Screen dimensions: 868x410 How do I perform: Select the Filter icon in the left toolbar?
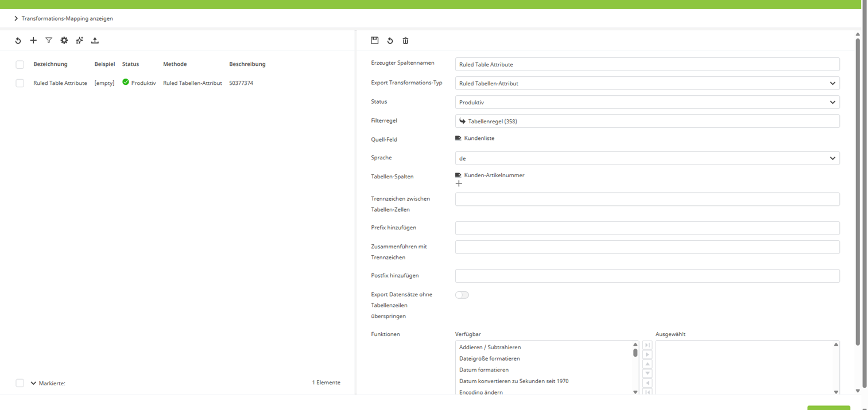point(49,40)
